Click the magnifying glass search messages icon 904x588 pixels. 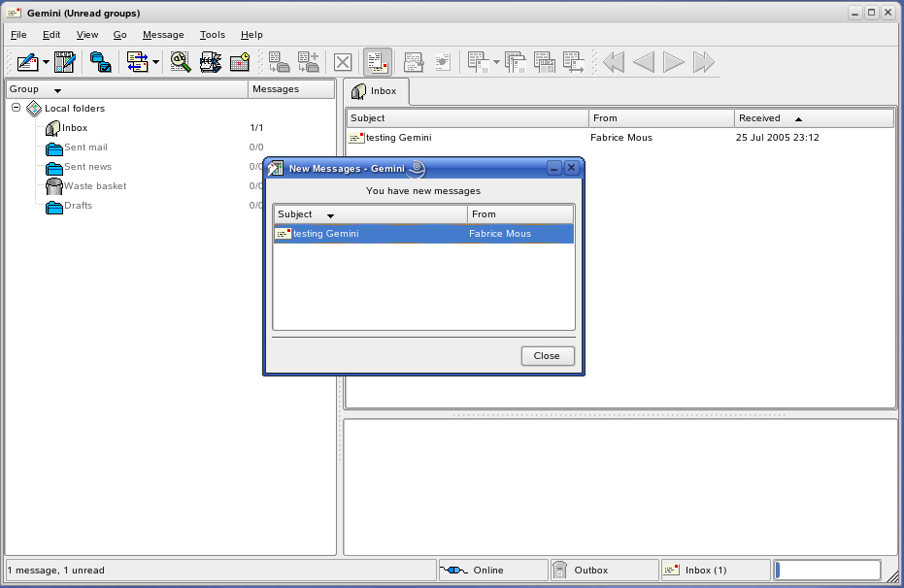(x=181, y=62)
